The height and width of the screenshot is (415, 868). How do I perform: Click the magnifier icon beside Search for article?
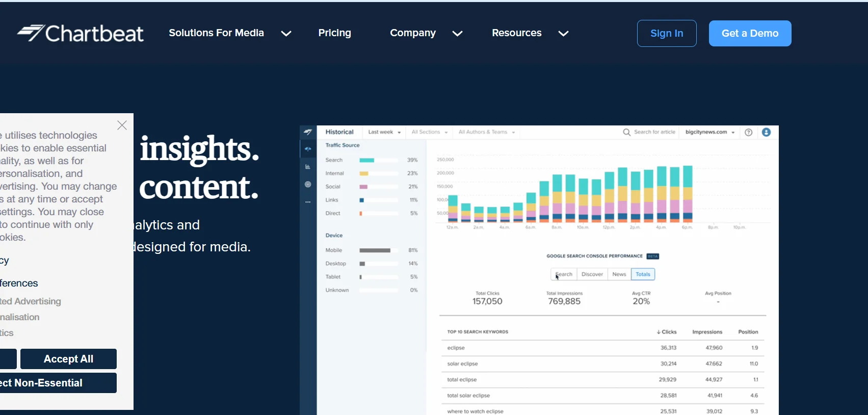[x=626, y=132]
